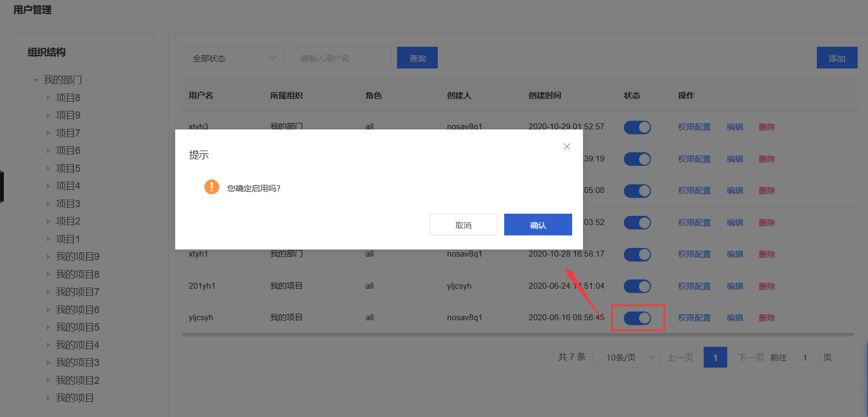868x417 pixels.
Task: Click the 查询 search button
Action: (x=417, y=58)
